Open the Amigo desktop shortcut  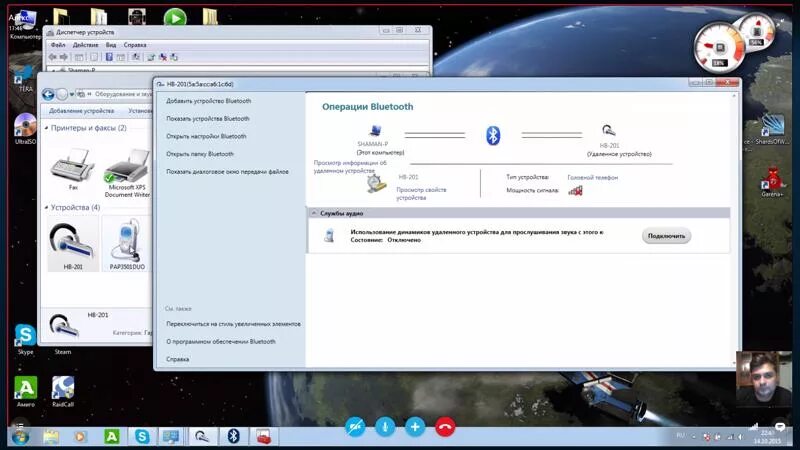click(x=26, y=392)
